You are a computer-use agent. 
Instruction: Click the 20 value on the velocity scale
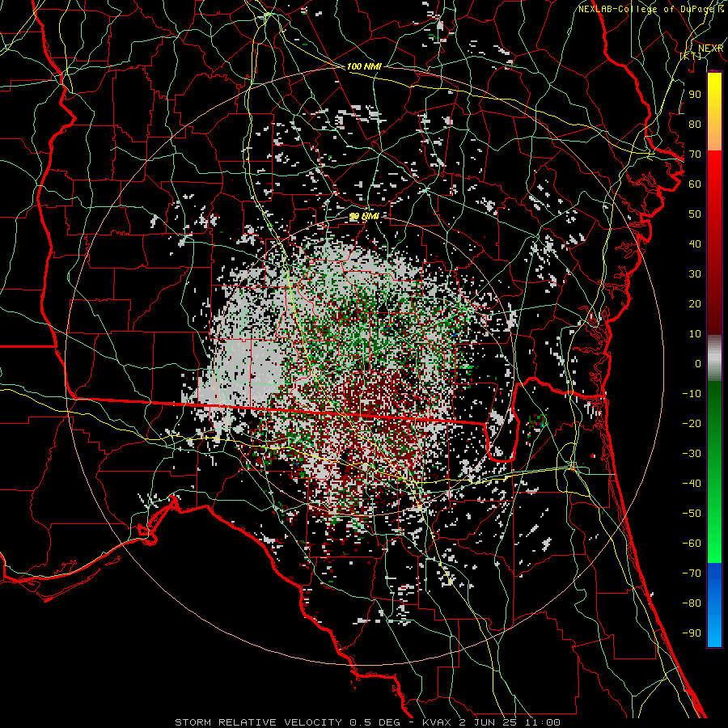695,303
